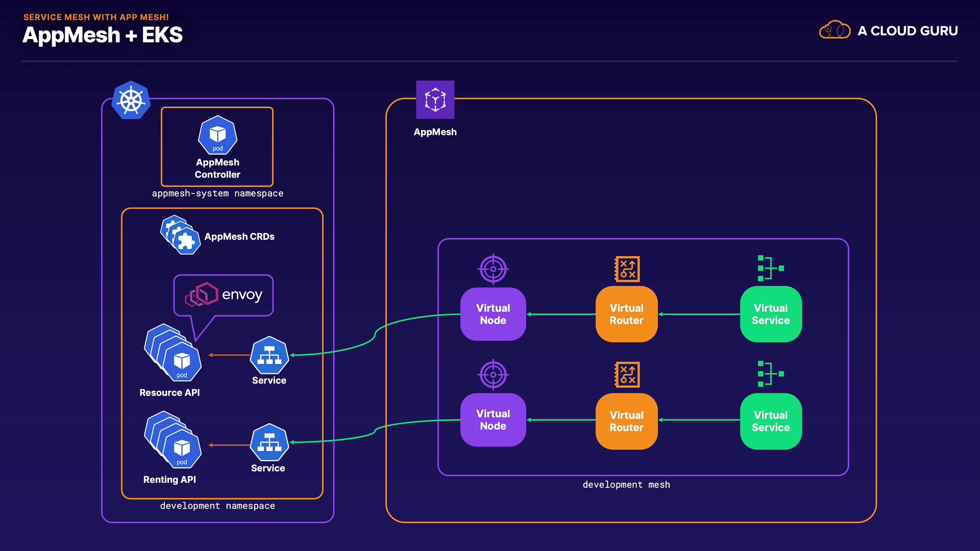Click the bottom Virtual Router strategy icon
Screen dimensions: 980x551
(627, 374)
